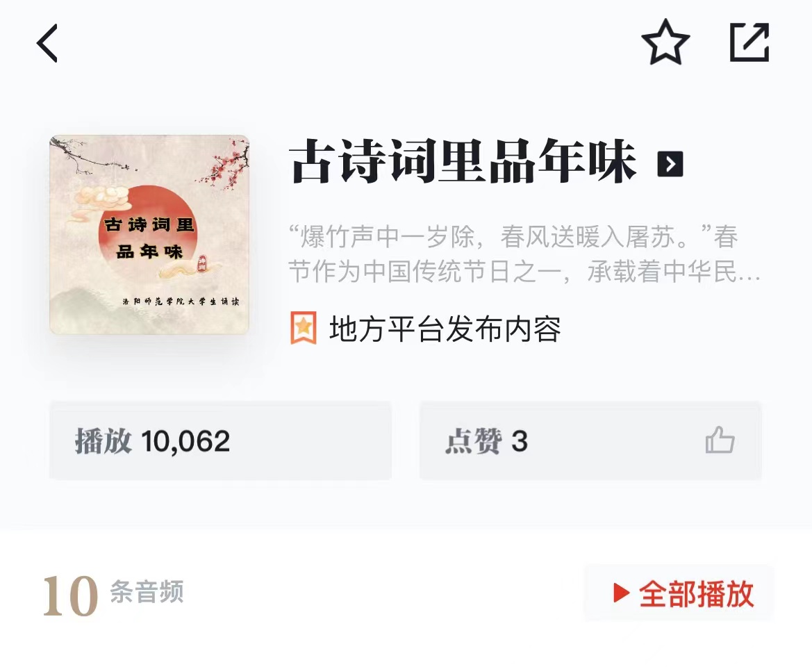
Task: Click the 条音频 audio count label
Action: point(147,592)
